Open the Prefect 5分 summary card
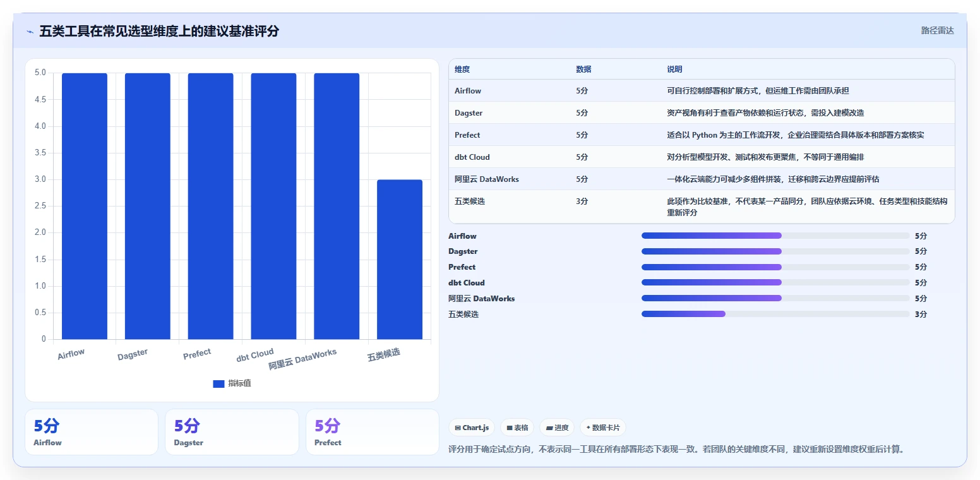 click(x=373, y=432)
